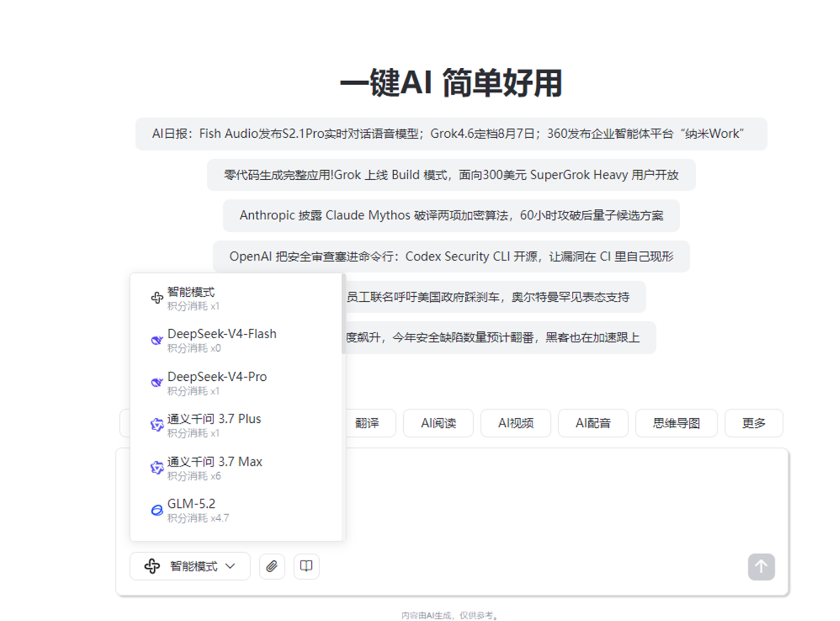Select the 通义千问 3.7 Max model

pyautogui.click(x=236, y=468)
